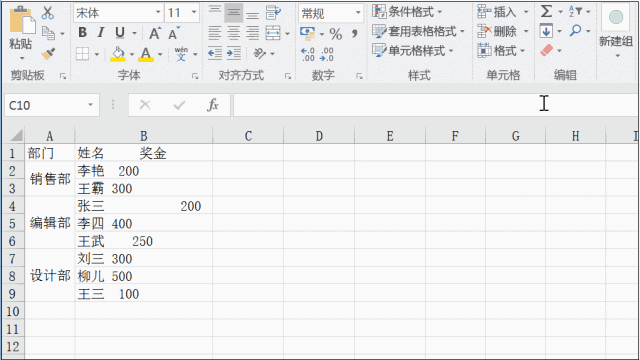Decrease decimal places
This screenshot has height=360, width=640.
(x=327, y=54)
